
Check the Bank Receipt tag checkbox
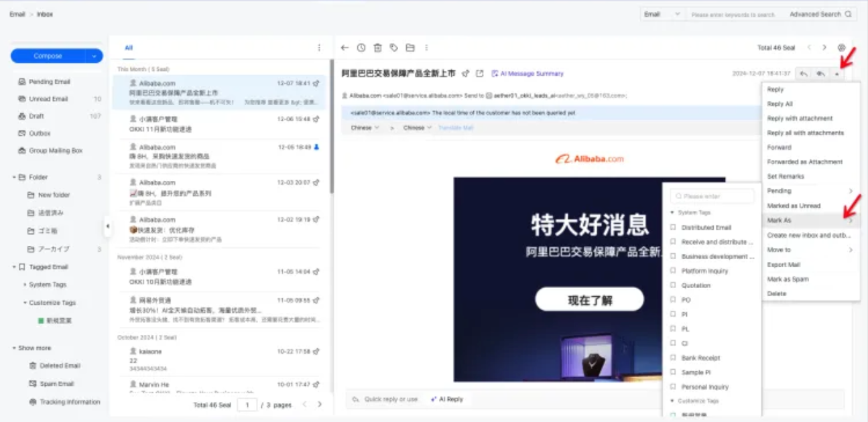tap(674, 358)
